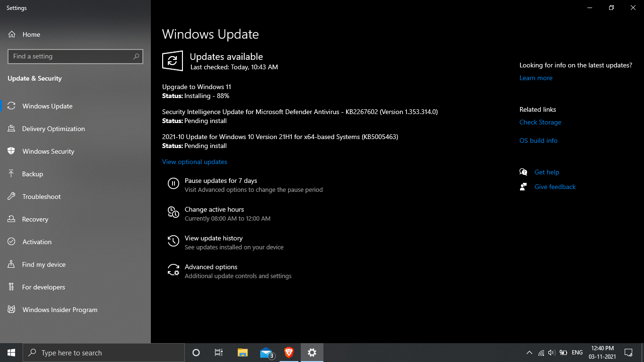Click the Delivery Optimization icon
The height and width of the screenshot is (362, 644).
[x=12, y=129]
